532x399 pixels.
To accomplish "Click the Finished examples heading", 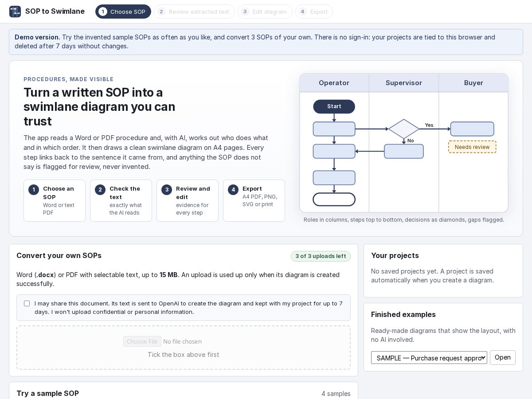I will [403, 314].
